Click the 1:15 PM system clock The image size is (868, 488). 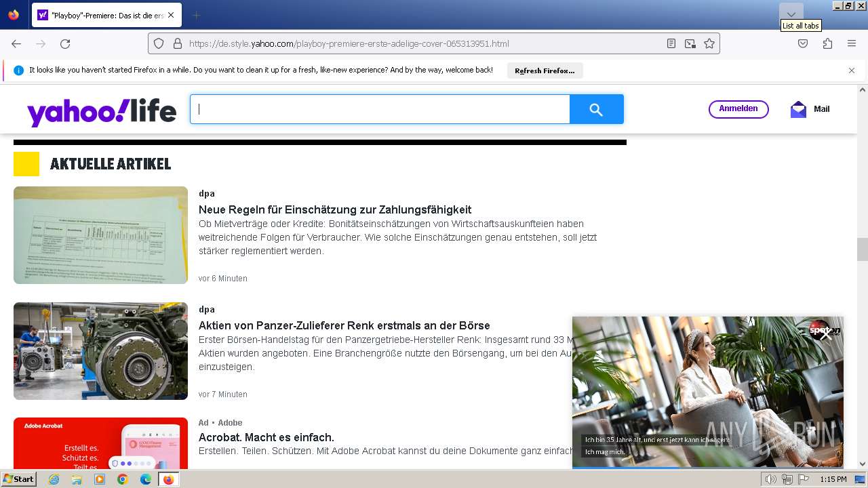tap(833, 479)
